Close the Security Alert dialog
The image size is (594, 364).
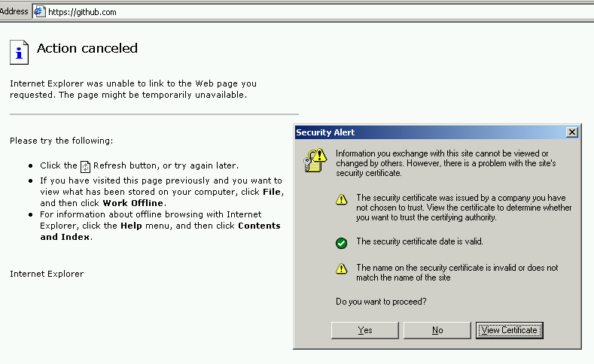572,132
